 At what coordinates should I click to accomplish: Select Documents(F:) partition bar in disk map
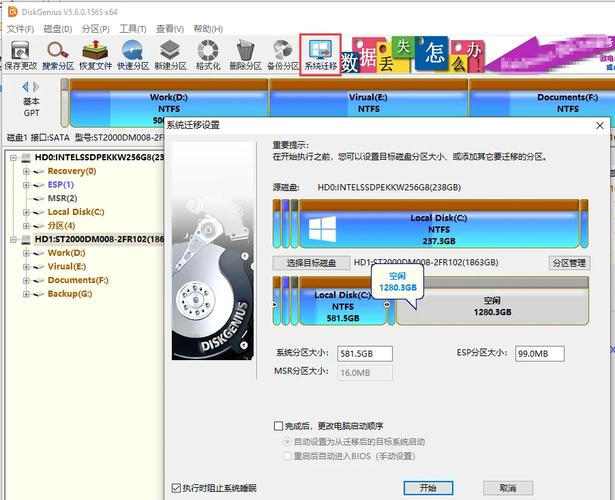coord(542,98)
